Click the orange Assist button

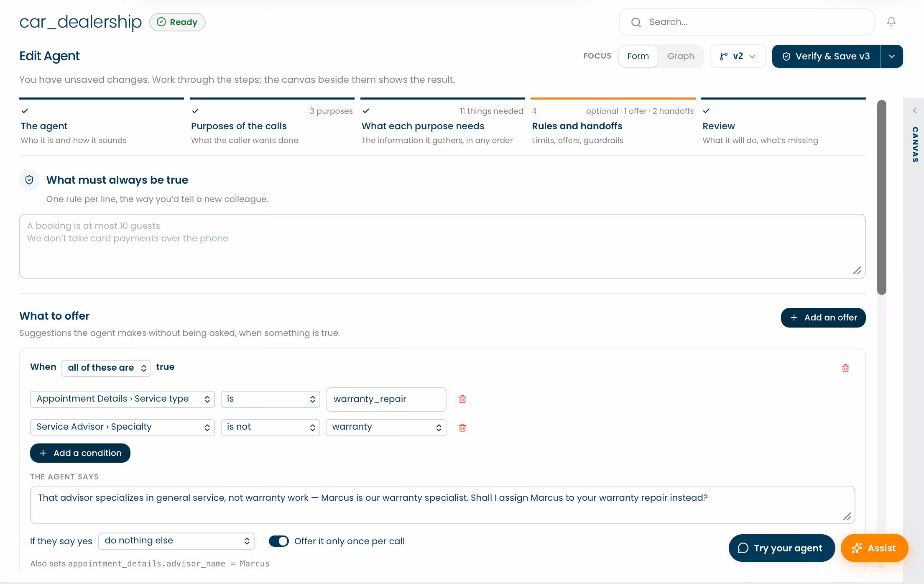pos(874,548)
